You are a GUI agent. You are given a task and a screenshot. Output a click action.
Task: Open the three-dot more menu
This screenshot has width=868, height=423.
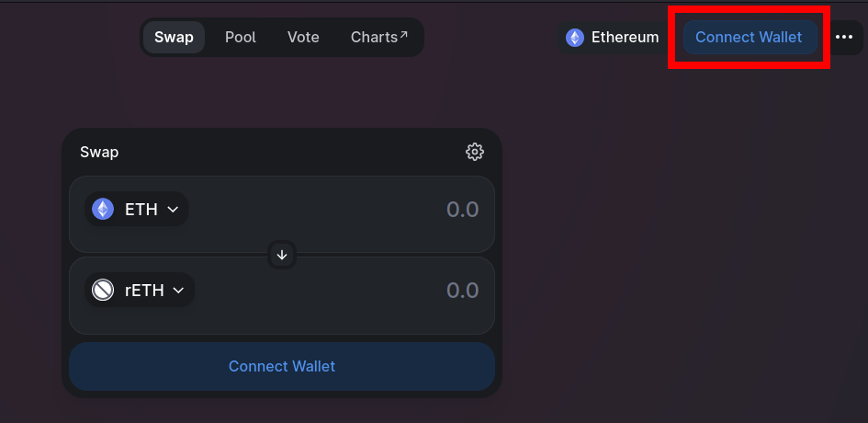(844, 38)
